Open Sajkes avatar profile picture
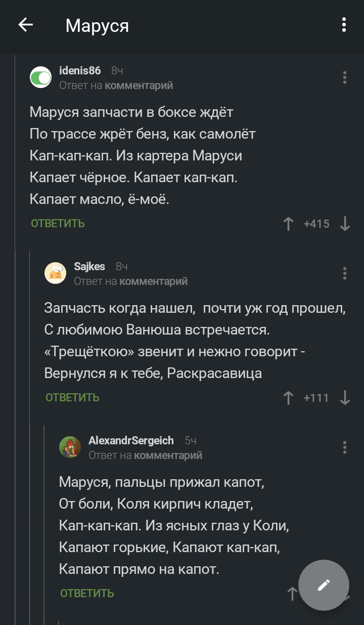The height and width of the screenshot is (625, 364). click(x=56, y=273)
